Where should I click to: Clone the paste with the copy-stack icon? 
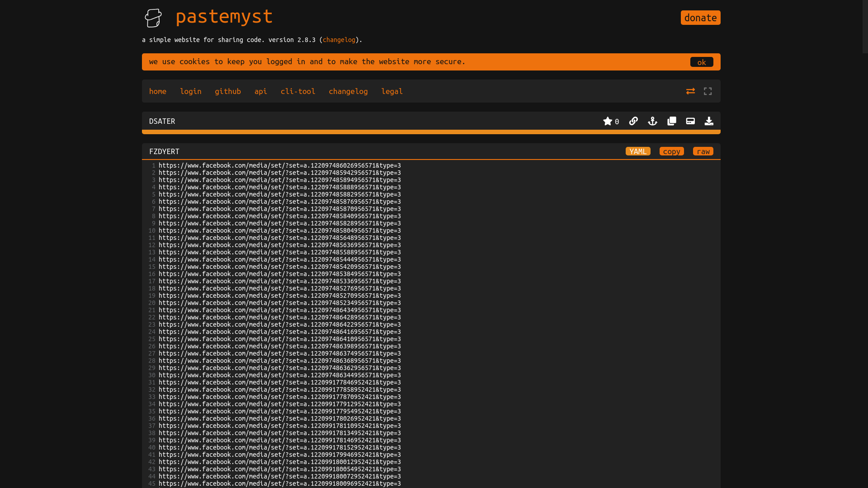click(x=672, y=121)
